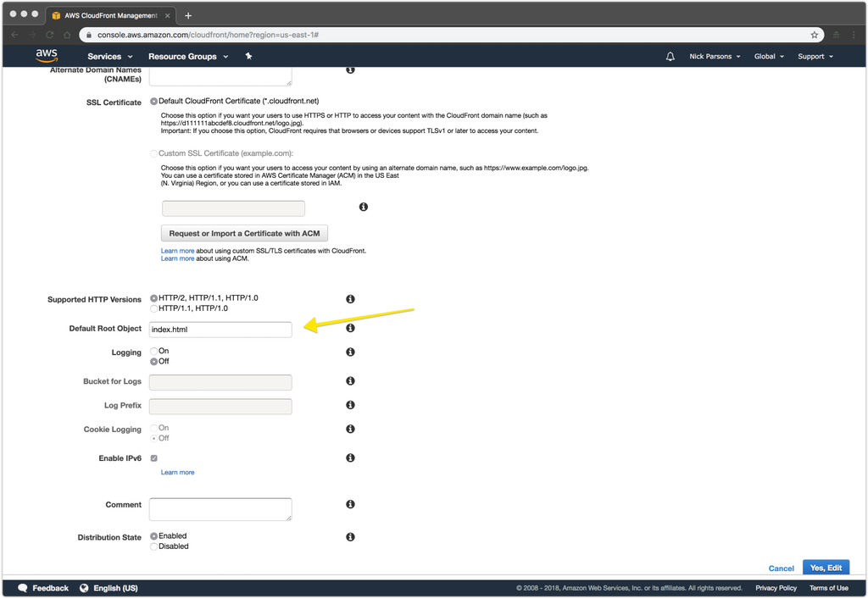
Task: Click the Feedback speech bubble icon
Action: tap(23, 588)
